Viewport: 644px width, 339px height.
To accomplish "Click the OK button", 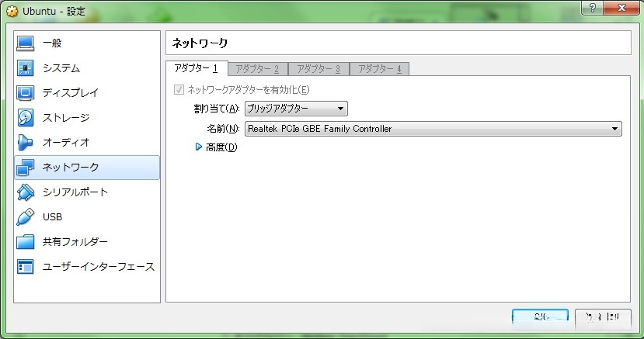I will tap(540, 317).
